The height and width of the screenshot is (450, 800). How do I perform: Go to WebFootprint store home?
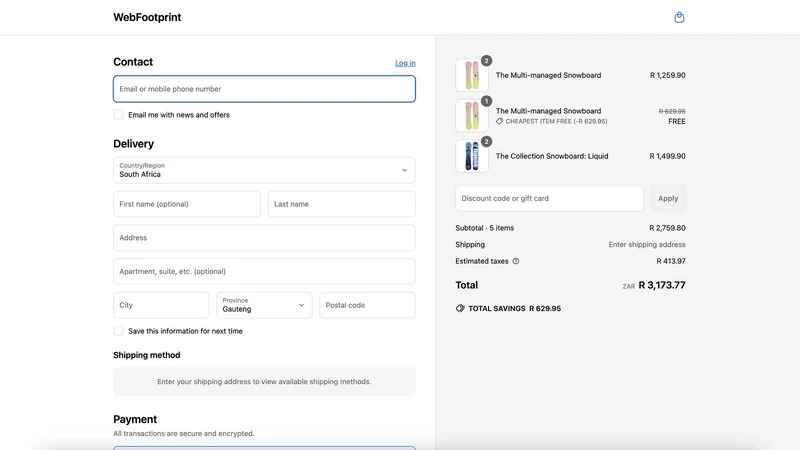click(x=147, y=17)
